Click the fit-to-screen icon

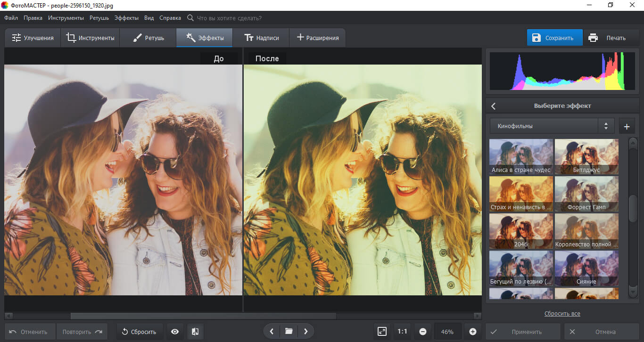[x=382, y=332]
